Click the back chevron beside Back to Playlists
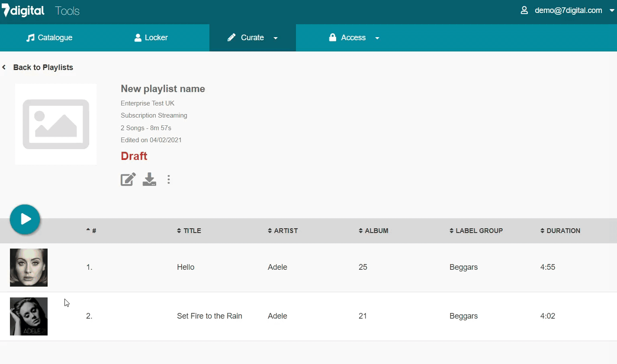Screen dimensions: 617x364 coord(4,67)
